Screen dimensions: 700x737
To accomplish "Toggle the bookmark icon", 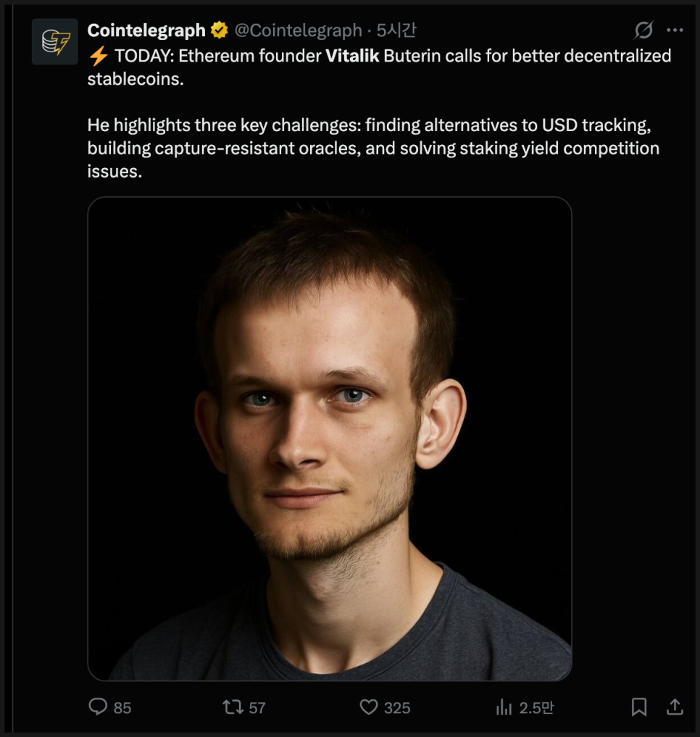I will tap(639, 707).
